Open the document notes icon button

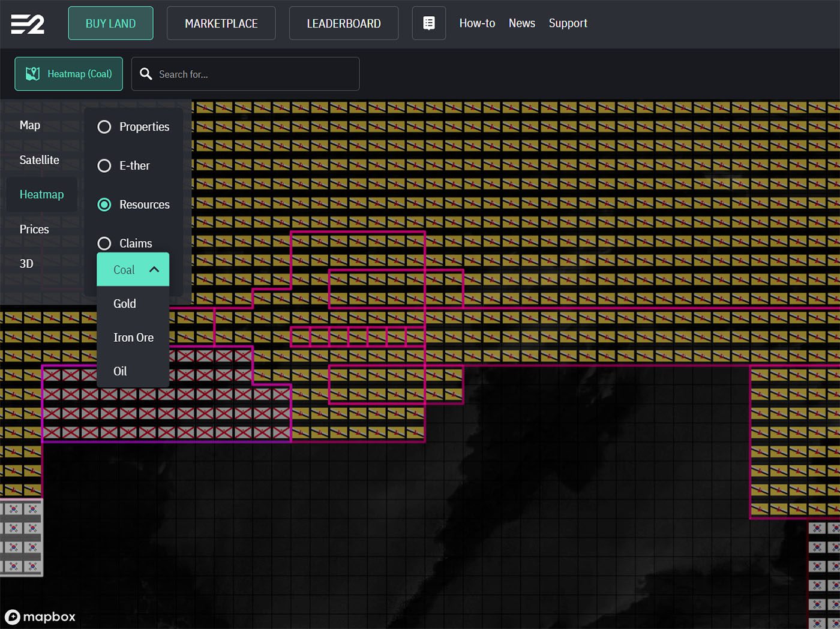pos(429,23)
